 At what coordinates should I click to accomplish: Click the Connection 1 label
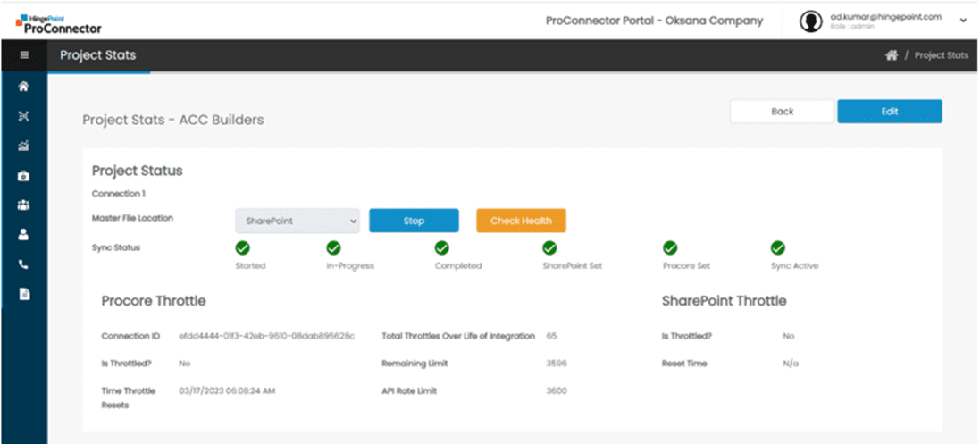119,194
